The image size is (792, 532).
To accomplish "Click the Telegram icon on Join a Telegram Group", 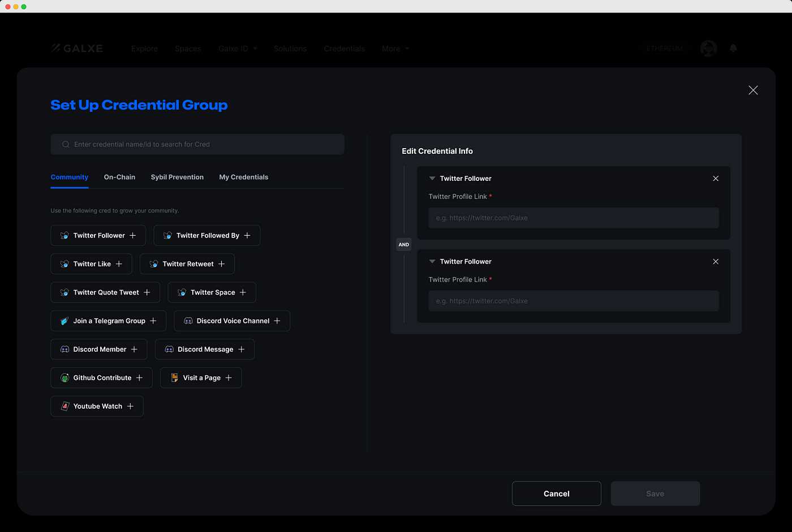I will tap(64, 321).
